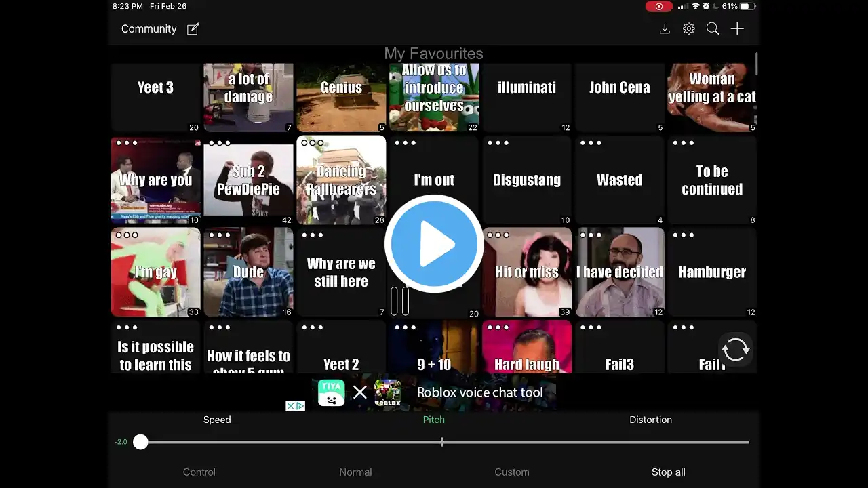Play the Hit or miss sound tile
This screenshot has width=868, height=488.
click(527, 272)
